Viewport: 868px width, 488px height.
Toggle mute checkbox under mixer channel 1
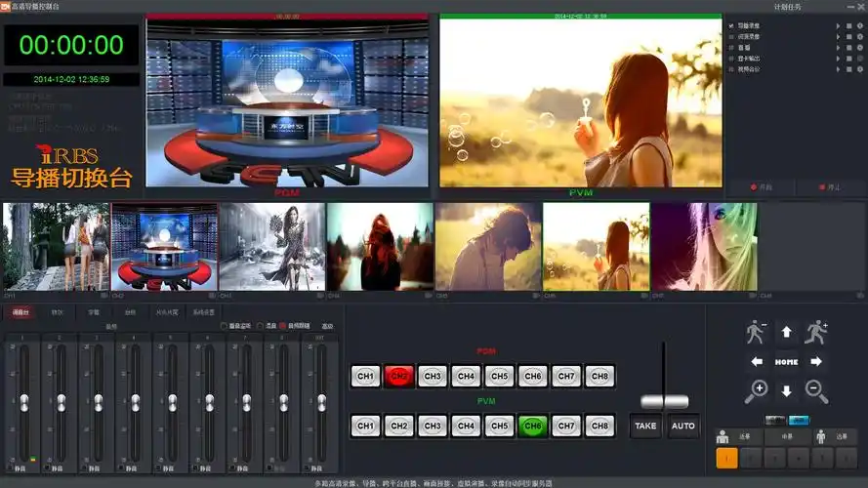tap(10, 469)
